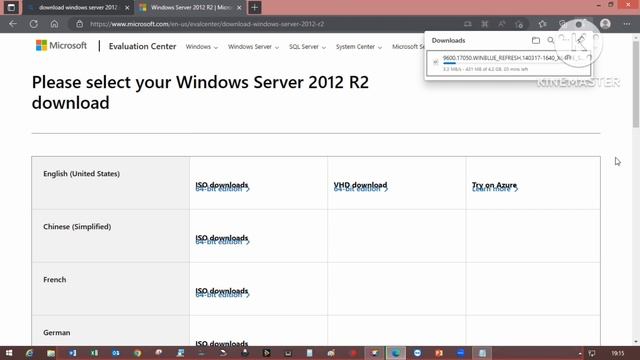This screenshot has height=360, width=640.
Task: Click the Microsoft logo
Action: [x=61, y=45]
